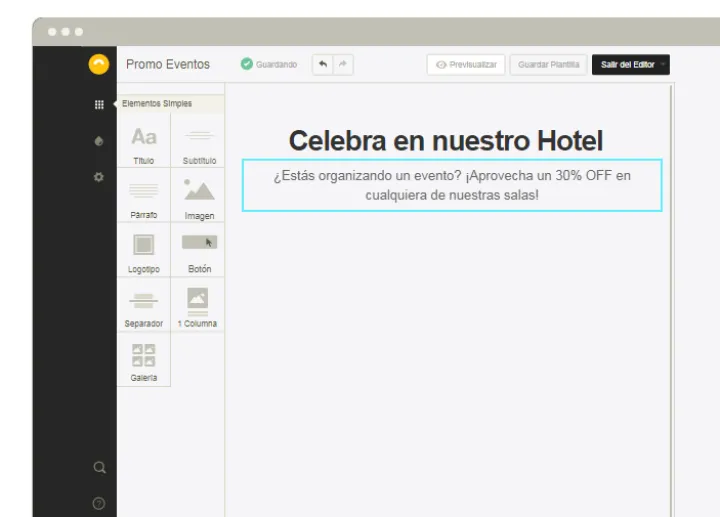
Task: Expand the Salir del Editor dropdown
Action: 661,65
